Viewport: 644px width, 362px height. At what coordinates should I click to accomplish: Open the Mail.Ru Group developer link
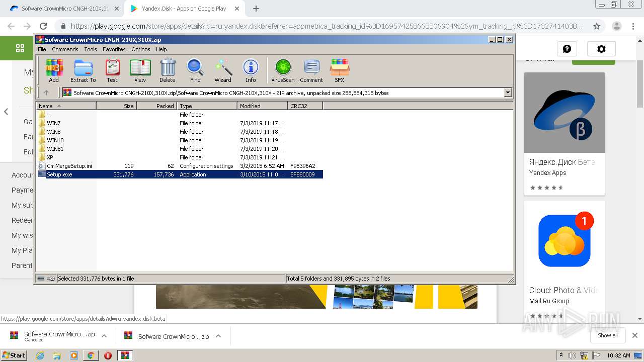click(549, 301)
